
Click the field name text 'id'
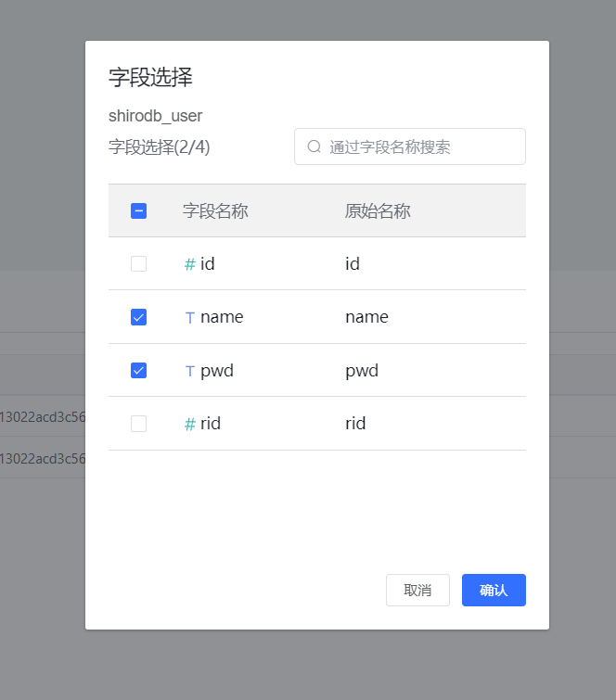point(207,264)
